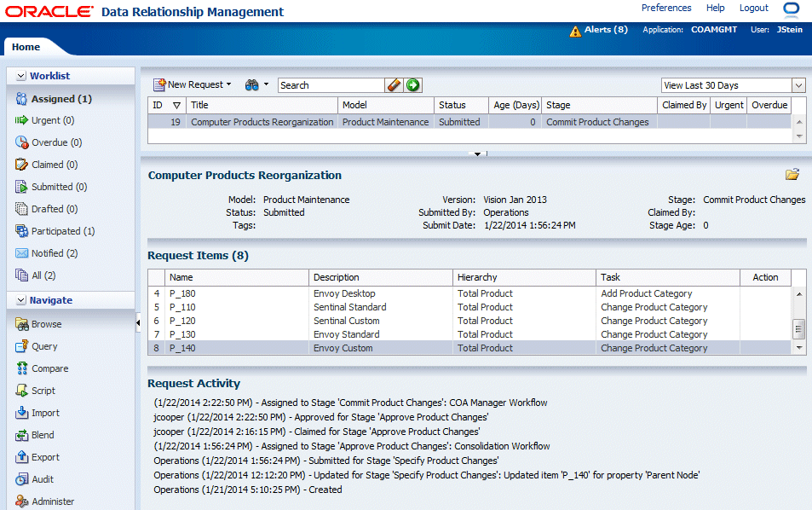Click the Alerts (8) link
The height and width of the screenshot is (510, 812).
click(605, 30)
